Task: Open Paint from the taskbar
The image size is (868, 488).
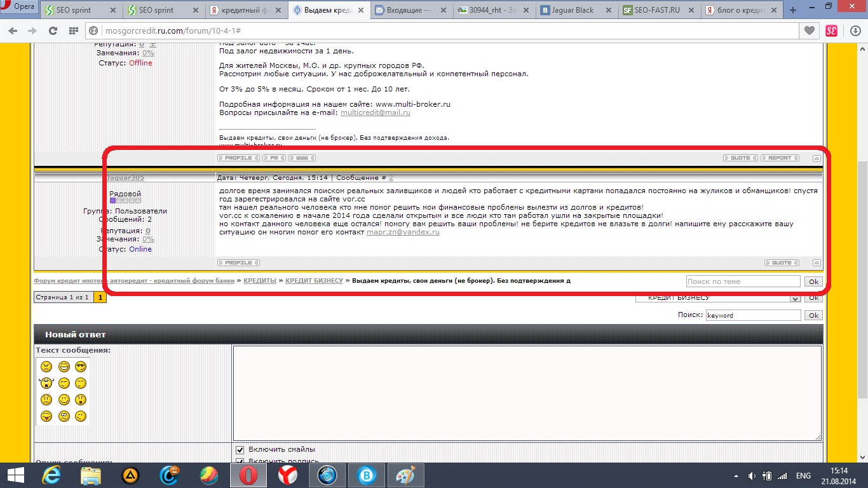Action: click(x=406, y=475)
